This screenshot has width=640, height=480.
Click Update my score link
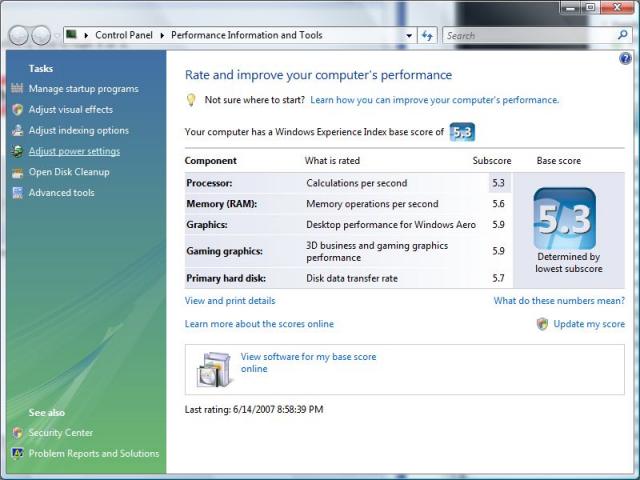tap(589, 324)
